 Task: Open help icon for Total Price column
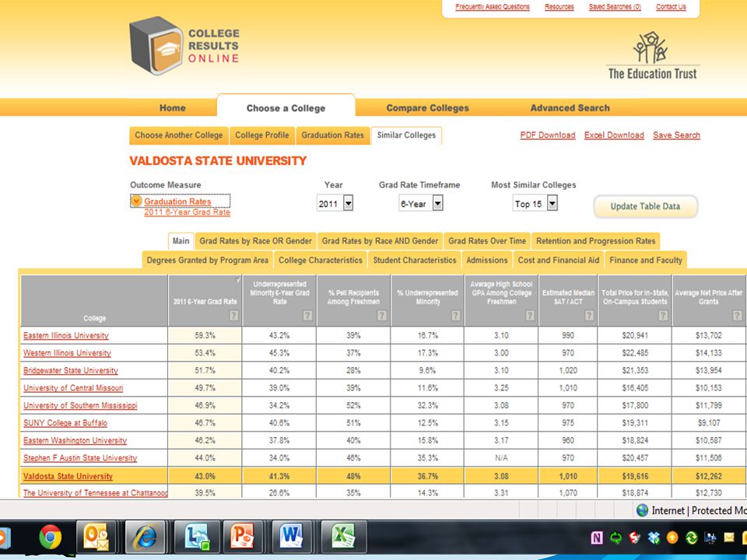663,316
